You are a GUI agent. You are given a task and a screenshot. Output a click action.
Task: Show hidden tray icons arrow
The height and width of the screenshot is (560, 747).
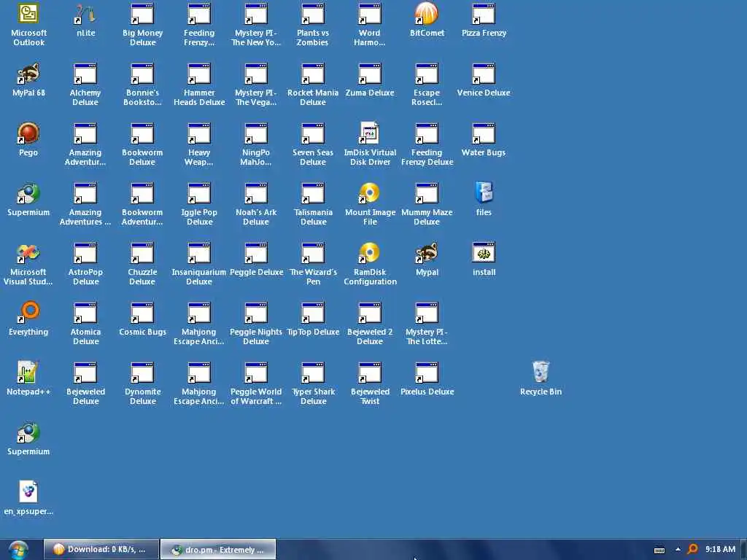(x=678, y=549)
